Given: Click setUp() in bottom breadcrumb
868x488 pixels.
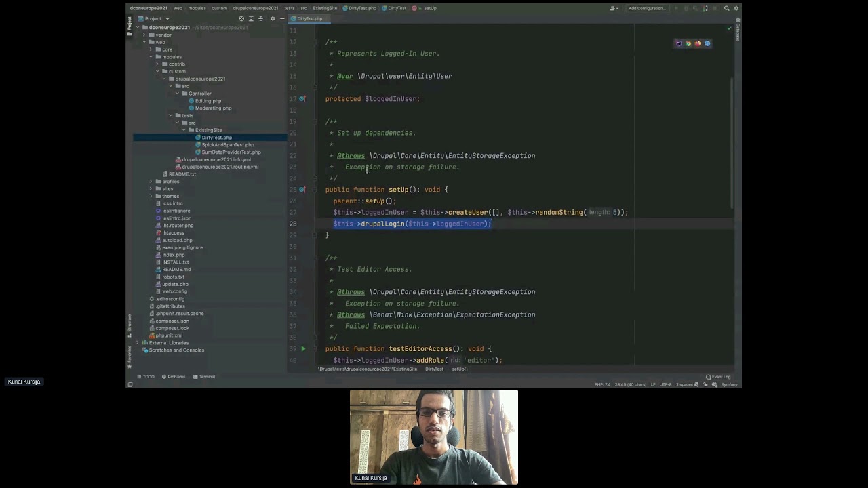Looking at the screenshot, I should click(x=460, y=369).
